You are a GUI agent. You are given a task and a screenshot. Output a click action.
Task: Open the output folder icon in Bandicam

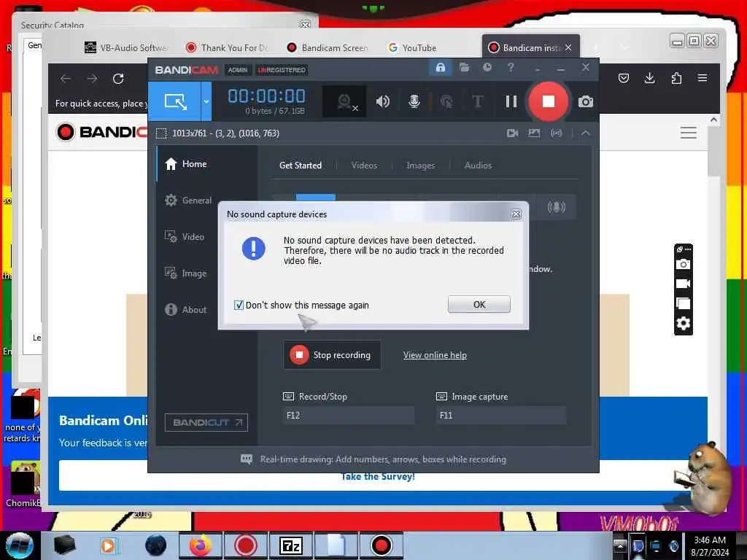[x=464, y=68]
